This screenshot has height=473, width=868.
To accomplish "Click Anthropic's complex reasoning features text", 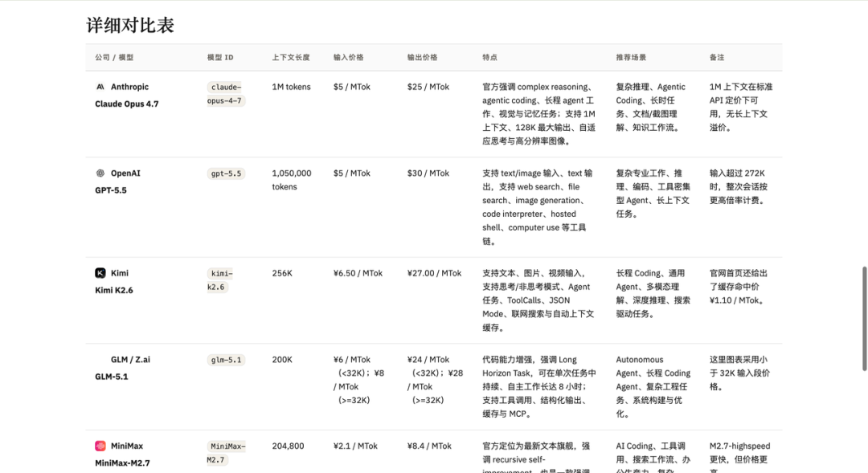I will 538,114.
